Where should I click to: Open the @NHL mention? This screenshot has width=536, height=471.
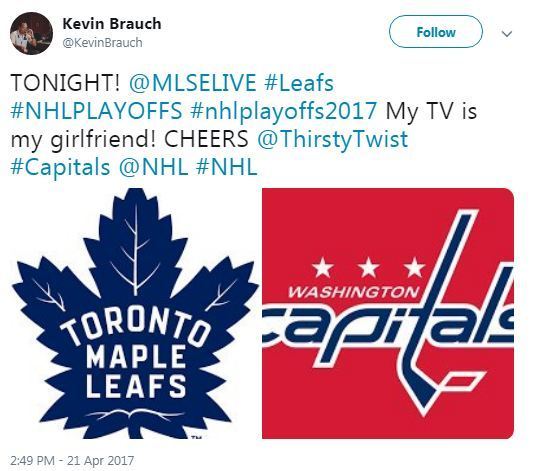pyautogui.click(x=153, y=167)
